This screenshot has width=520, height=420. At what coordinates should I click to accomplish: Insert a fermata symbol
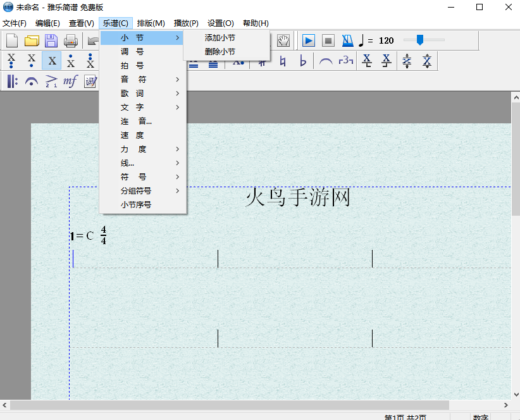[32, 81]
